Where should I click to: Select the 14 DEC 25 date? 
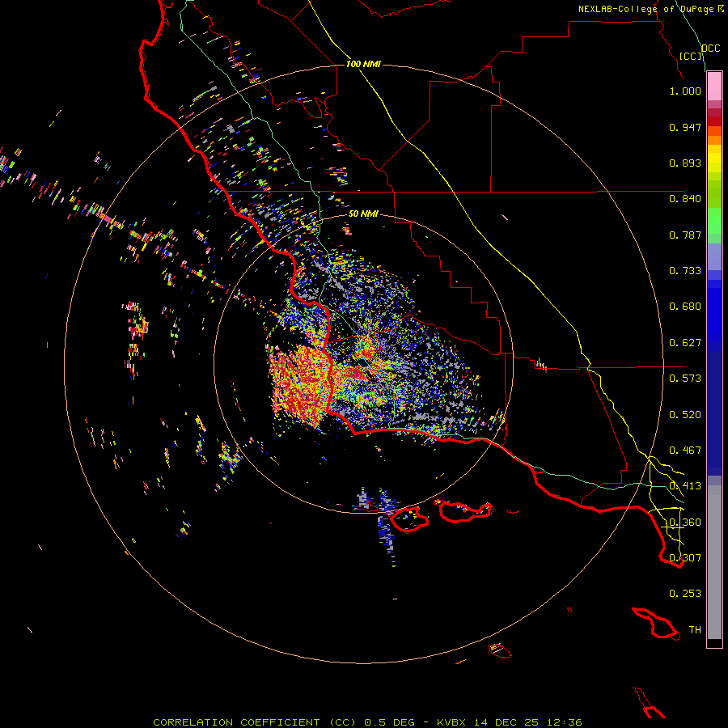[506, 722]
